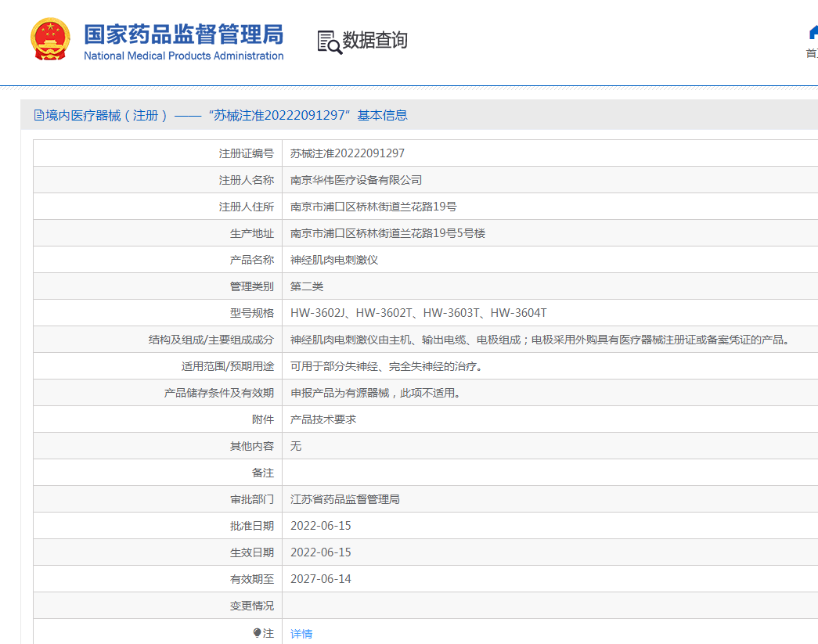Screen dimensions: 818x644
Task: Select date in 生效日期 row
Action: click(x=321, y=552)
